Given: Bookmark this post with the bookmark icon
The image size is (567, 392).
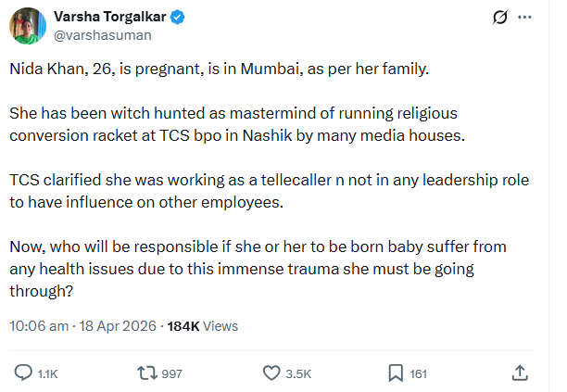Looking at the screenshot, I should 396,373.
